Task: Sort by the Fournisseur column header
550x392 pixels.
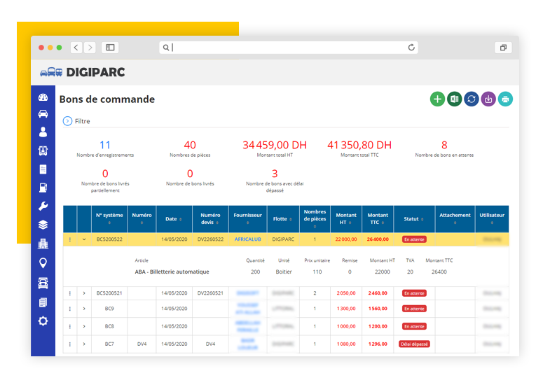Action: 247,218
